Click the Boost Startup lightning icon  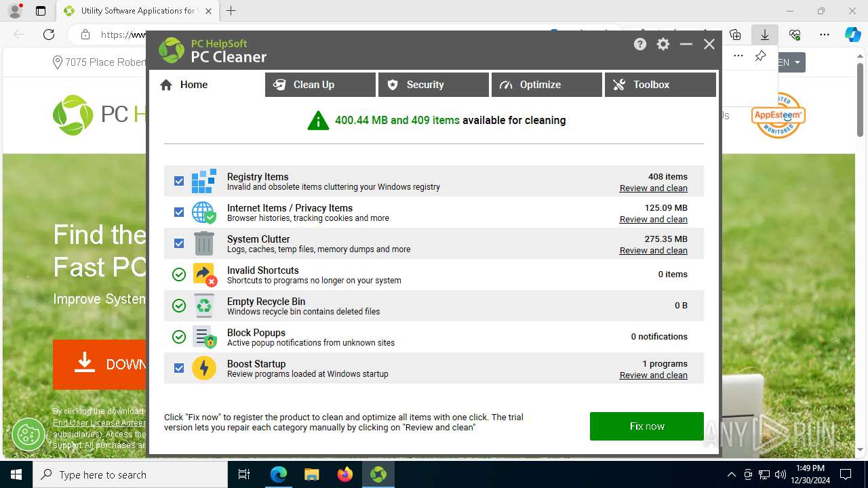coord(204,368)
